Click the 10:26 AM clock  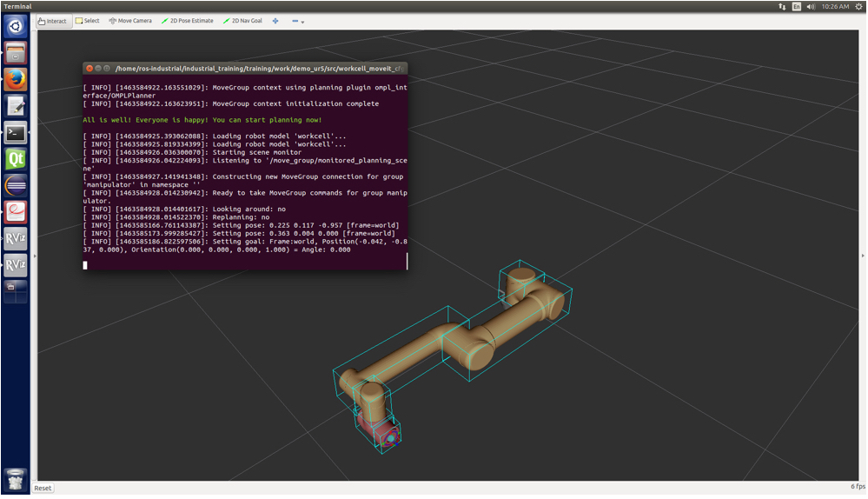(x=835, y=7)
